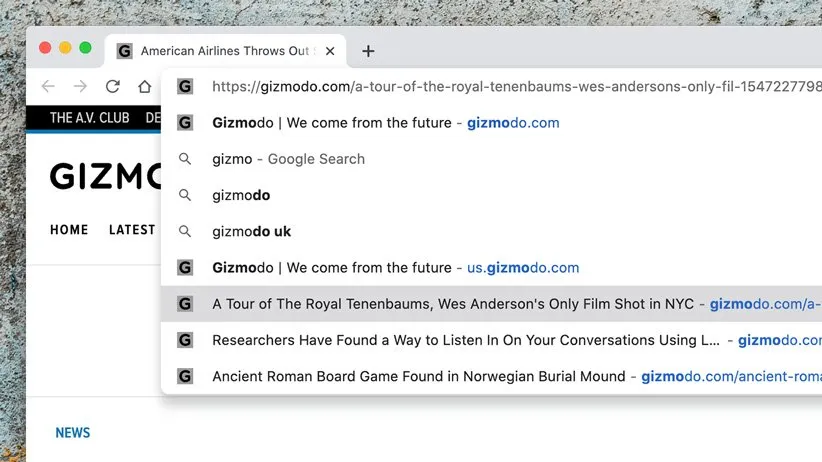822x462 pixels.
Task: Choose the gizmodo.com 'We come from the future' suggestion
Action: (x=385, y=123)
